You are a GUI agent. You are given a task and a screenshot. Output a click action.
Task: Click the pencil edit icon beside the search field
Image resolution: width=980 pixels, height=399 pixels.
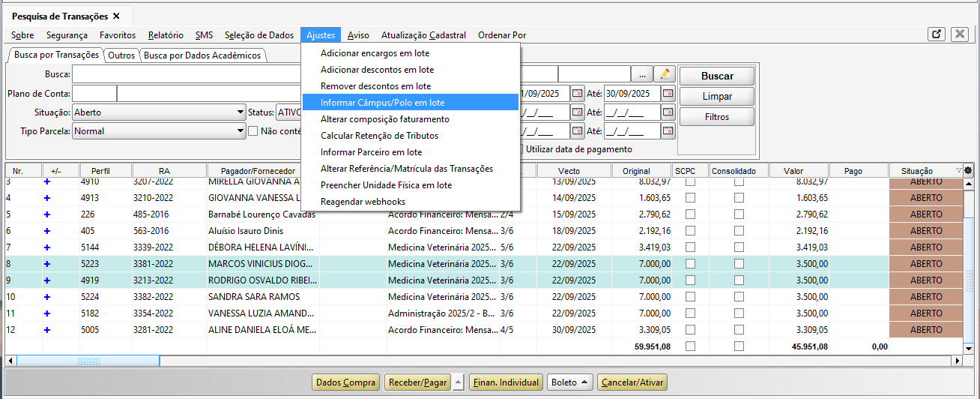coord(664,74)
